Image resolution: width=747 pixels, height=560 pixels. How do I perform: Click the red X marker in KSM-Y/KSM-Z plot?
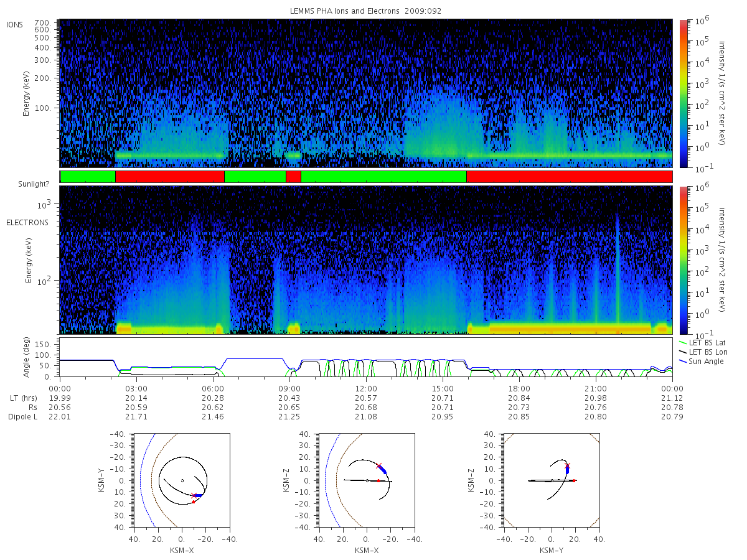[567, 465]
